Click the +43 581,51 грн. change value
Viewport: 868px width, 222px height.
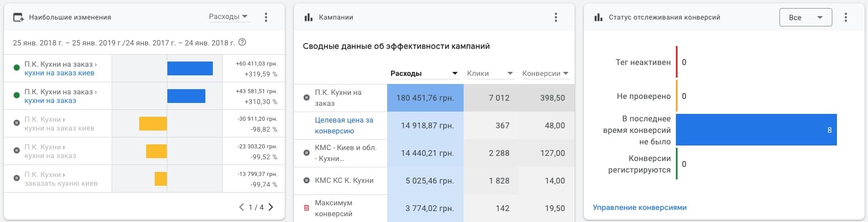[257, 91]
